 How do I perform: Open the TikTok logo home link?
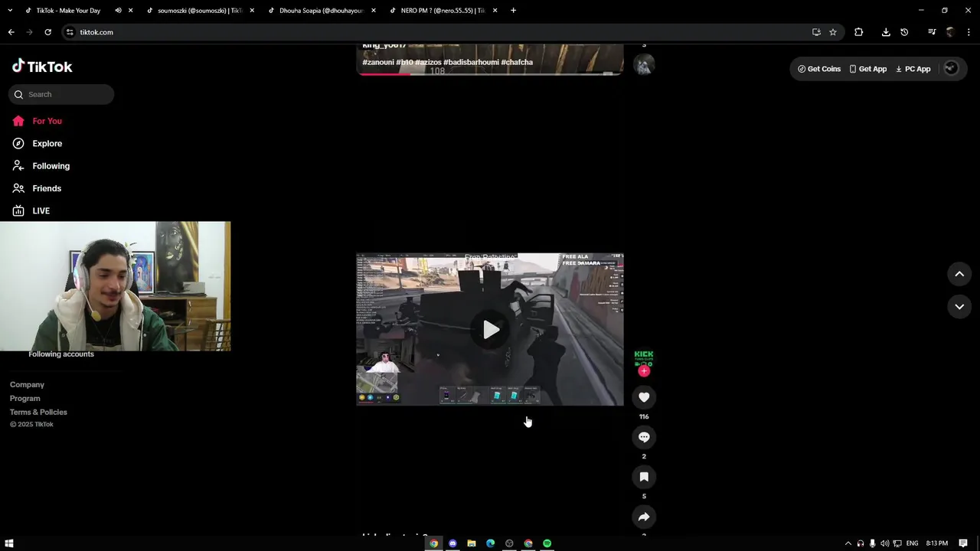[x=42, y=67]
